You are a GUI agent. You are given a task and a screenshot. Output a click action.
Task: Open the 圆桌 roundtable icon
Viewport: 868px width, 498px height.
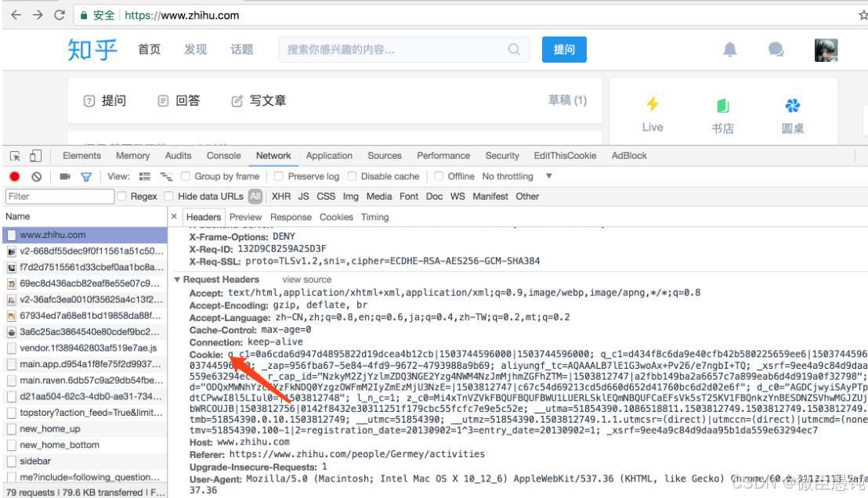tap(792, 105)
